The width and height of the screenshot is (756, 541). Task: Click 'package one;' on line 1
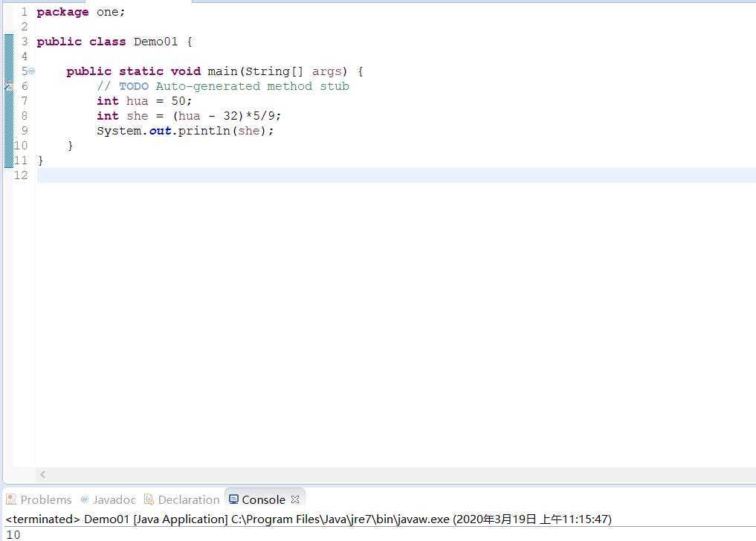[x=81, y=12]
